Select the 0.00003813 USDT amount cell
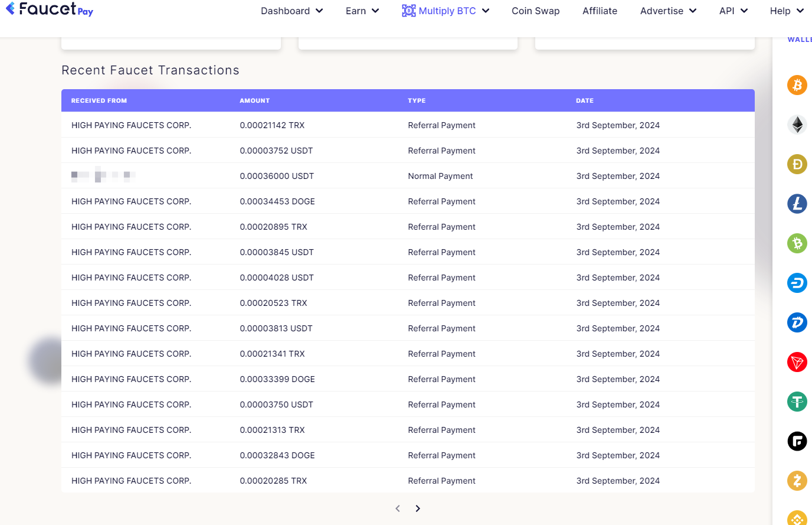The height and width of the screenshot is (525, 812). point(276,328)
